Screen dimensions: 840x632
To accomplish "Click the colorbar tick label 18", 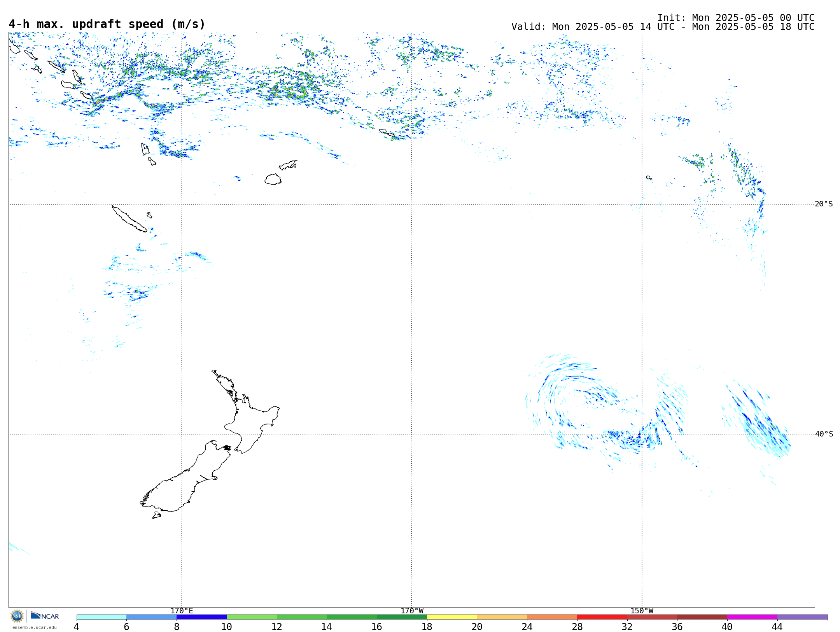I will point(427,627).
